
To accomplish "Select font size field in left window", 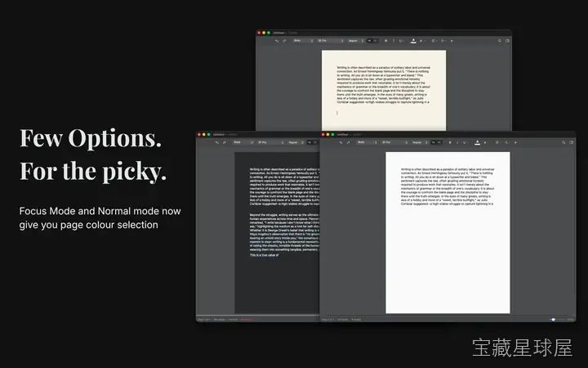I will click(x=310, y=142).
